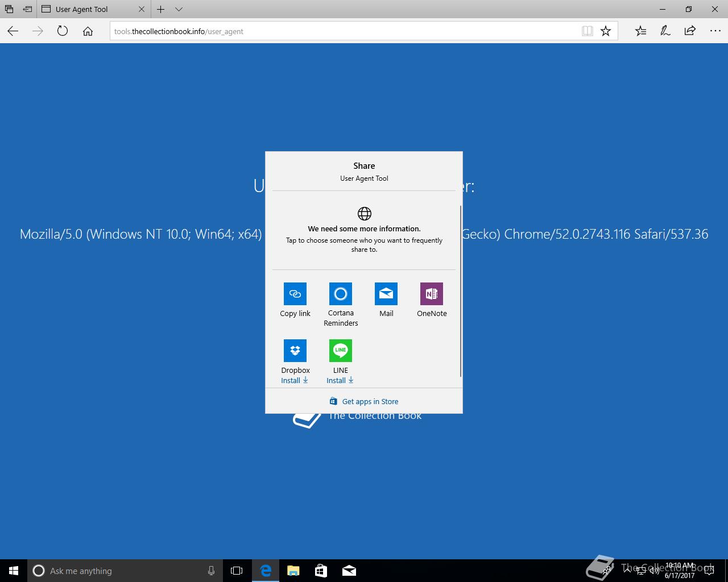This screenshot has height=582, width=728.
Task: Toggle Reading view icon
Action: tap(588, 31)
